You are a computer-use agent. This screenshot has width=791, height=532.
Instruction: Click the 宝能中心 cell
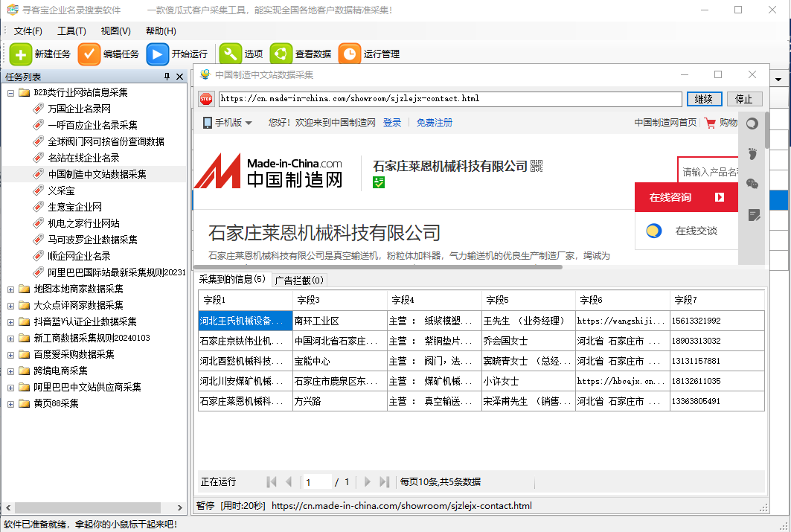pyautogui.click(x=339, y=361)
